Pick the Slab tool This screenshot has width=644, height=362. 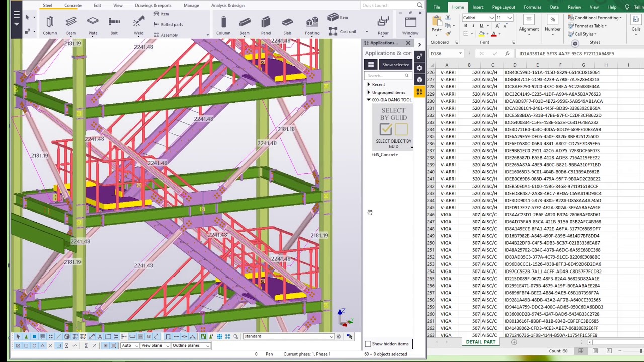click(287, 25)
